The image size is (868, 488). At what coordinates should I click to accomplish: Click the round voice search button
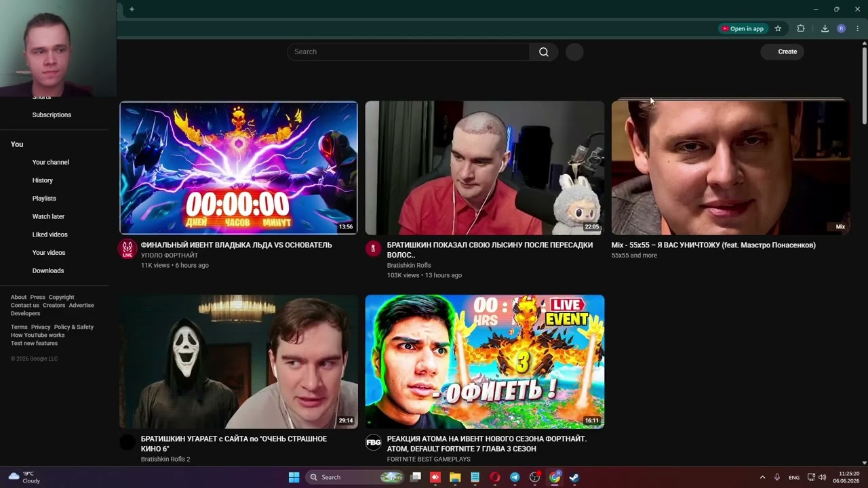(x=574, y=52)
